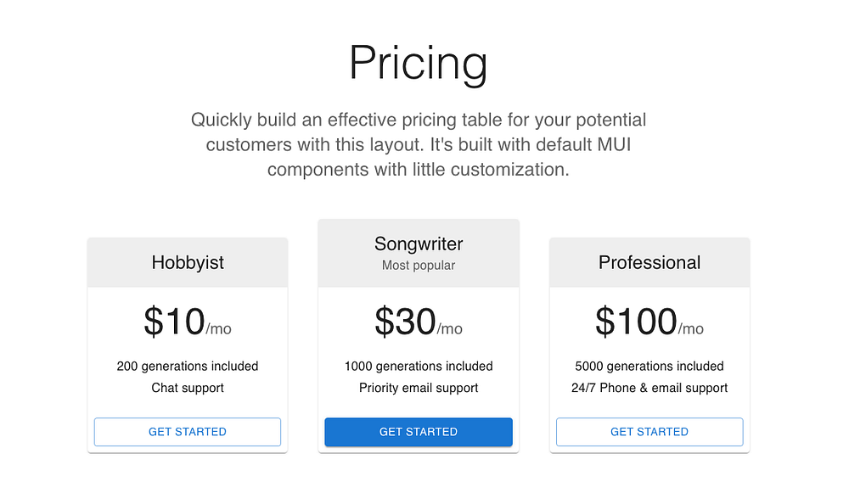Screen dimensions: 849x504
Task: Choose Get Started under the Professional plan
Action: pos(649,432)
